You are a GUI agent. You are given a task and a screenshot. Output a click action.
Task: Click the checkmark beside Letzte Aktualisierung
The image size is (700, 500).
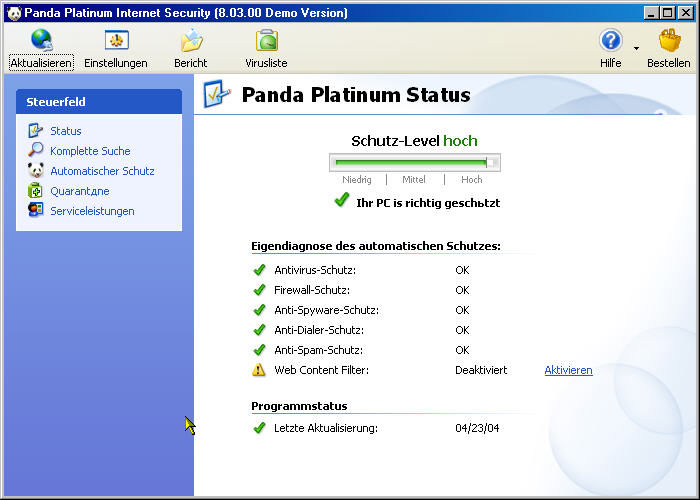(259, 428)
